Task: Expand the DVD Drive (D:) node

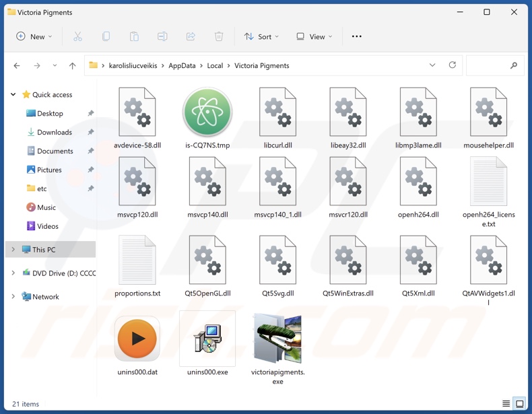Action: pyautogui.click(x=13, y=273)
